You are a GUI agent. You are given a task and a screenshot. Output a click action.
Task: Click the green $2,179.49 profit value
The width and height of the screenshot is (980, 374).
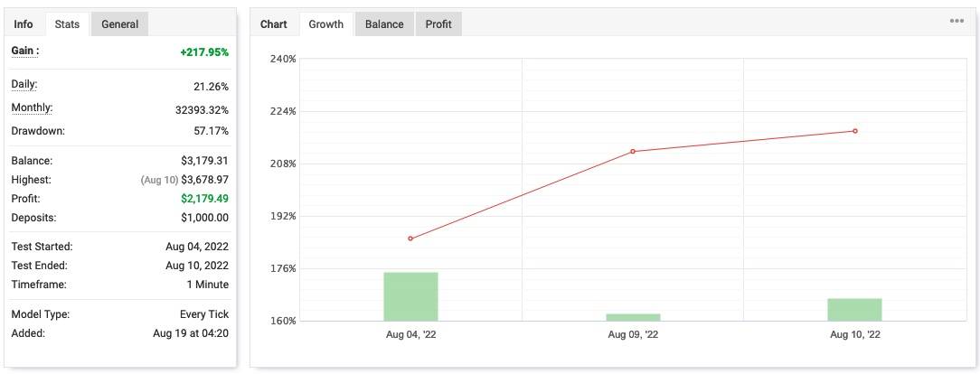[204, 199]
